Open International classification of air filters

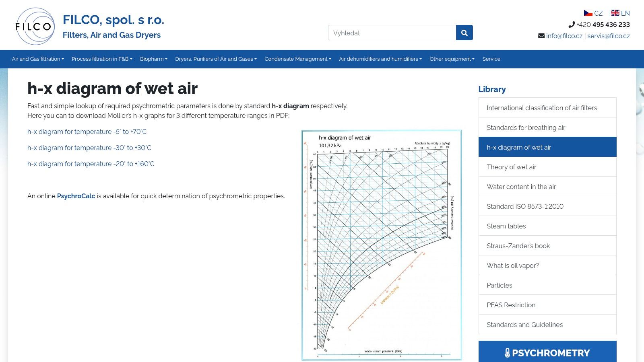click(547, 108)
